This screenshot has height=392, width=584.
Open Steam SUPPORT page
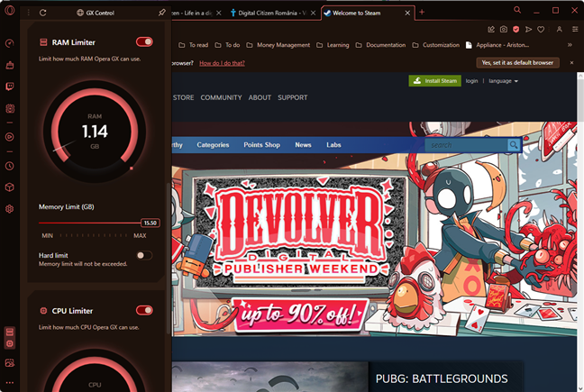(292, 97)
